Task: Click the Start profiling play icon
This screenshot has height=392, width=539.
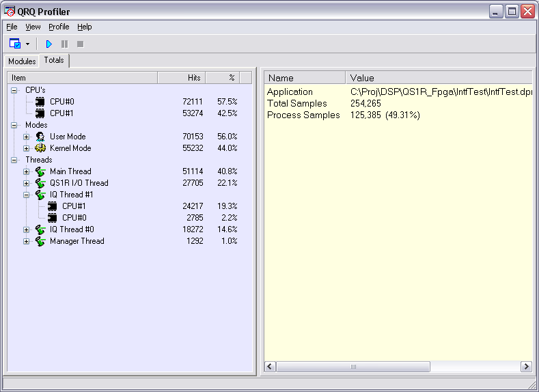Action: point(49,44)
